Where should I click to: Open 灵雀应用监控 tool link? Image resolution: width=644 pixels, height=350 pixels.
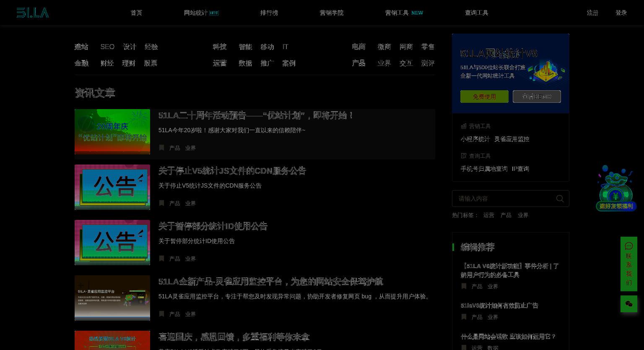[512, 139]
